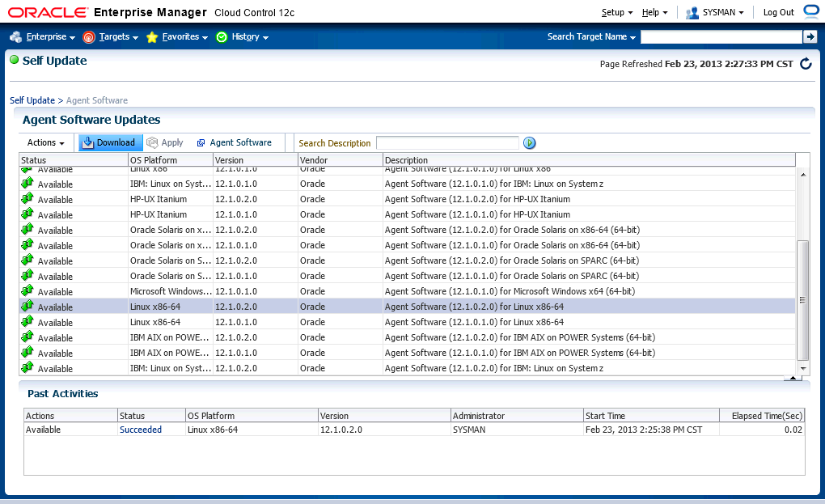This screenshot has width=825, height=504.
Task: Sort Past Activities by Start Time header
Action: 651,416
